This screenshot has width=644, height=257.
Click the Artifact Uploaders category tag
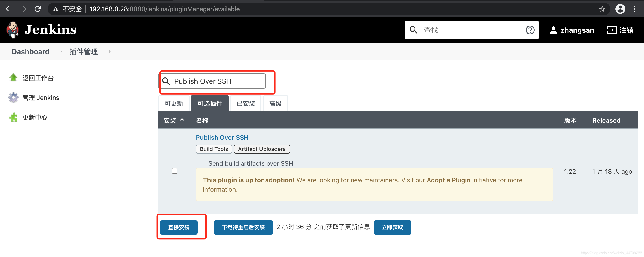pos(262,149)
